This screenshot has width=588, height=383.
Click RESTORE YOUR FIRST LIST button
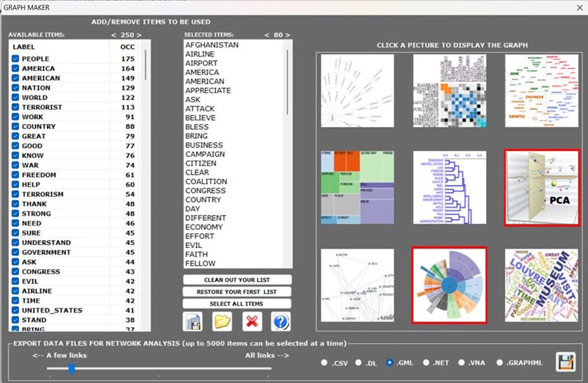237,292
